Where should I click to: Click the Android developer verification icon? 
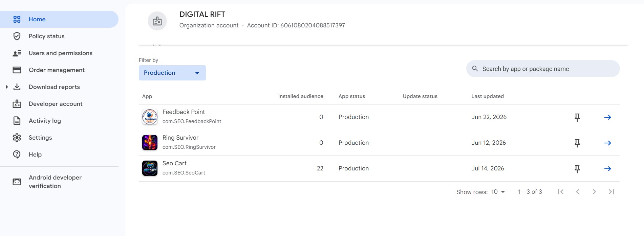pyautogui.click(x=17, y=182)
